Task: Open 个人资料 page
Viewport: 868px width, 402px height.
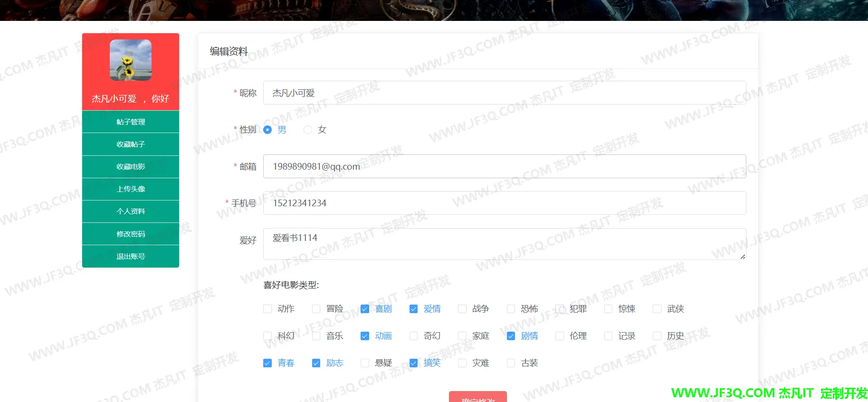Action: pos(131,211)
